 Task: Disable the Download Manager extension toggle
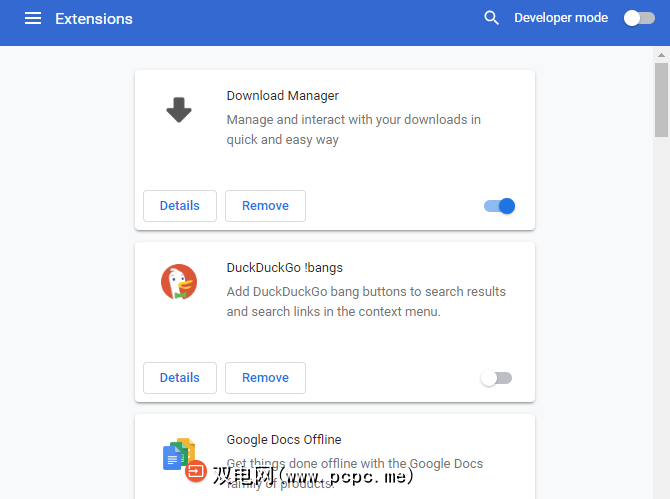[499, 206]
